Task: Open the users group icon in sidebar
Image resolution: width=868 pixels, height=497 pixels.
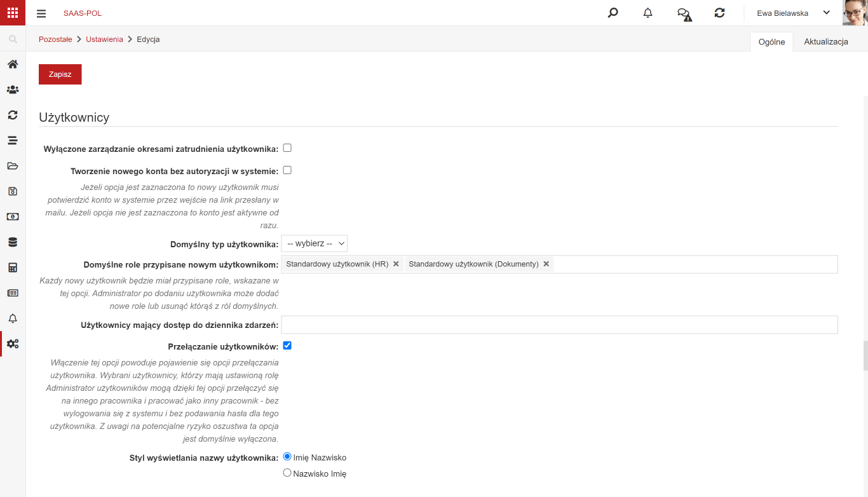Action: click(x=13, y=90)
